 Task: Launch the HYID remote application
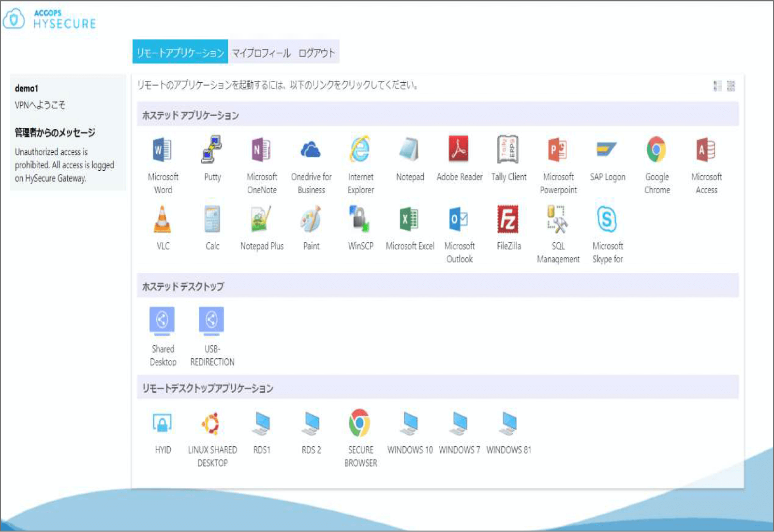(163, 423)
